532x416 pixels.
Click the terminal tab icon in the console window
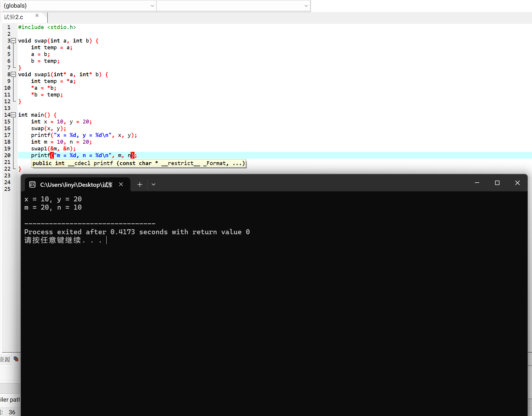pos(33,184)
